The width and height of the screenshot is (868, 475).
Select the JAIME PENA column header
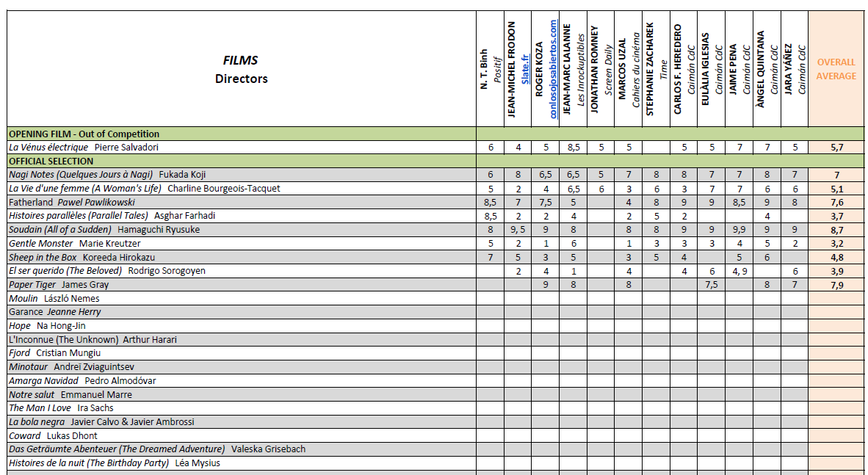739,69
